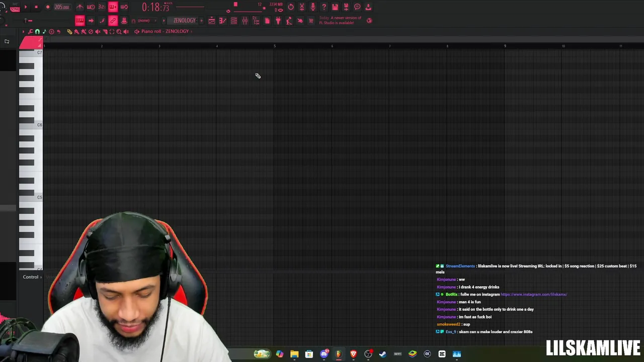Toggle the piano roll snap magnet
The image size is (644, 362).
[37, 31]
